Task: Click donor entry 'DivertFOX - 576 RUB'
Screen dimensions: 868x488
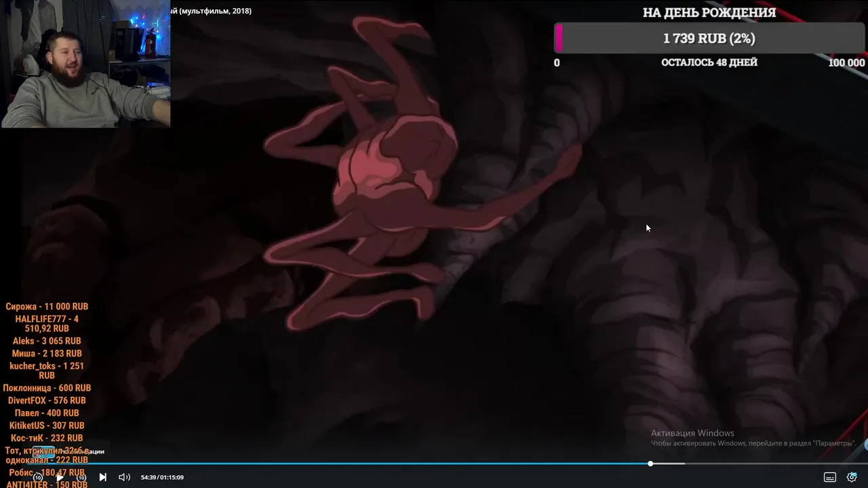Action: click(47, 401)
